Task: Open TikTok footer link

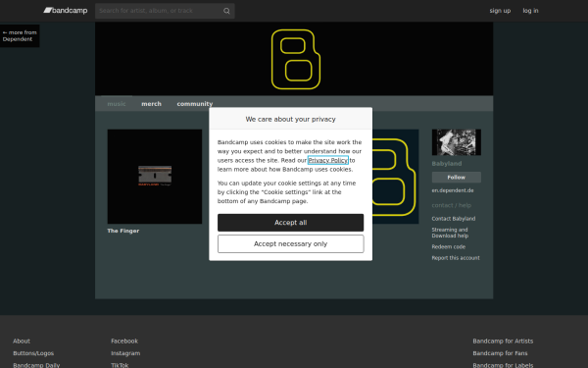Action: point(120,365)
